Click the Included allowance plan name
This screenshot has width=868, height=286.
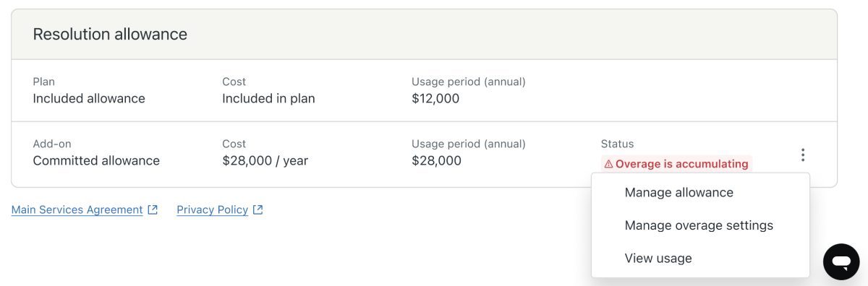pos(89,98)
